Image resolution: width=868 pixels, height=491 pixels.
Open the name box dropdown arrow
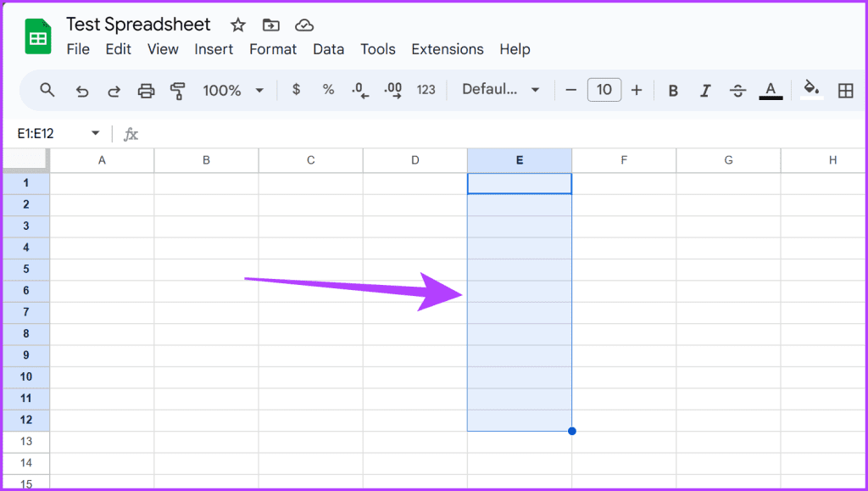(x=96, y=134)
